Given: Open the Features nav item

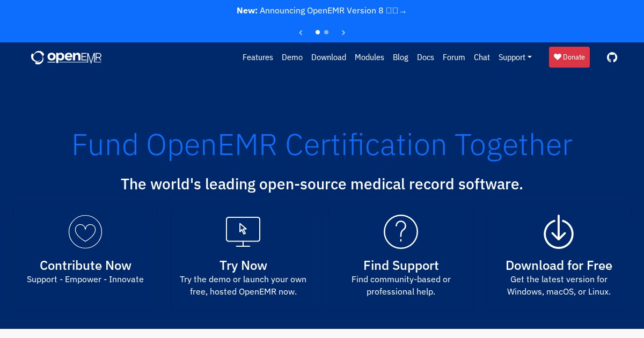Looking at the screenshot, I should pos(258,57).
